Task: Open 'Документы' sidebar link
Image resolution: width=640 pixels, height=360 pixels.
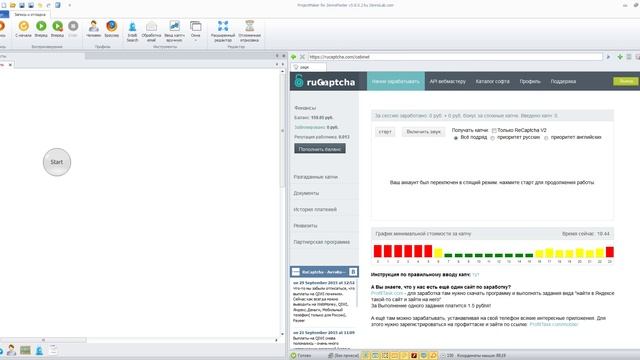Action: tap(306, 193)
